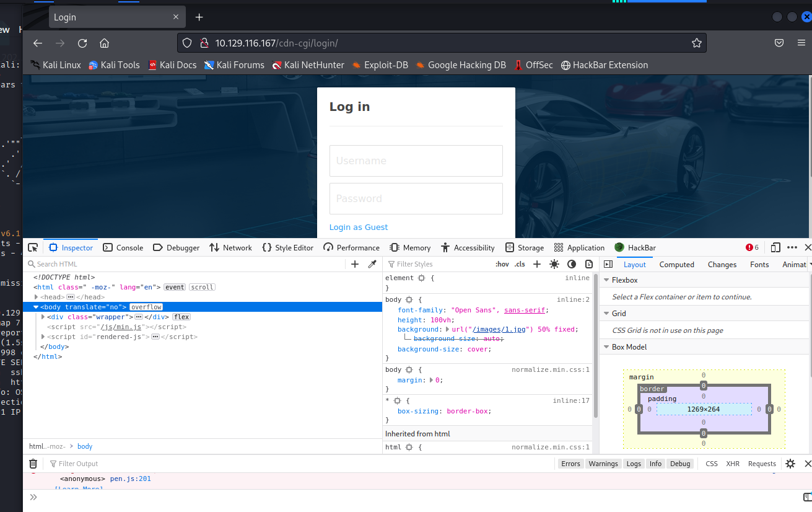
Task: Reload the page with the refresh icon
Action: click(82, 43)
